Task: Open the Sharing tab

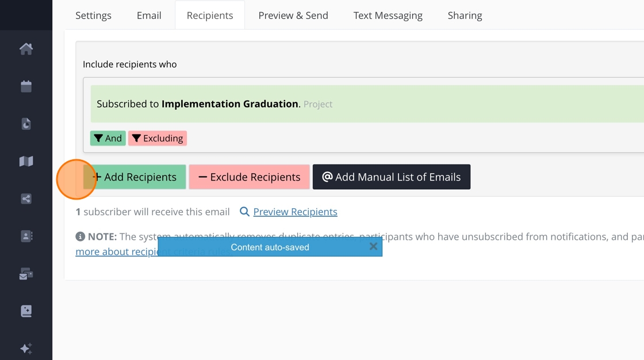Action: point(465,16)
